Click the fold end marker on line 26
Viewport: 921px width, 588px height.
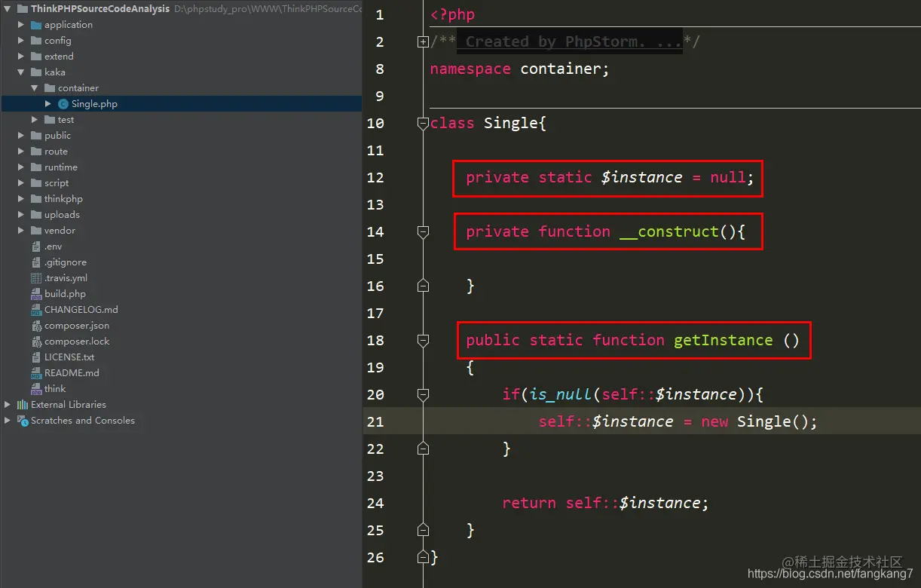point(423,557)
